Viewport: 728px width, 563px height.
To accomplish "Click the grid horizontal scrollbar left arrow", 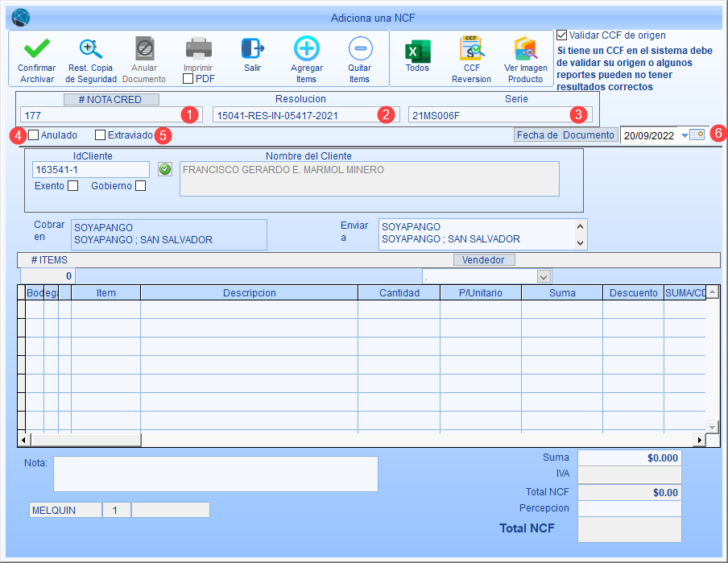I will pyautogui.click(x=24, y=440).
